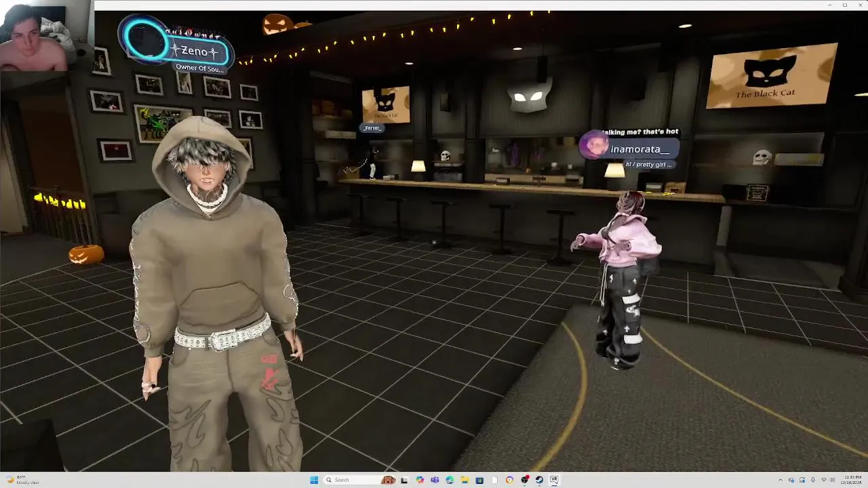Click the skull decoration on right counter
The image size is (868, 488).
coord(762,157)
